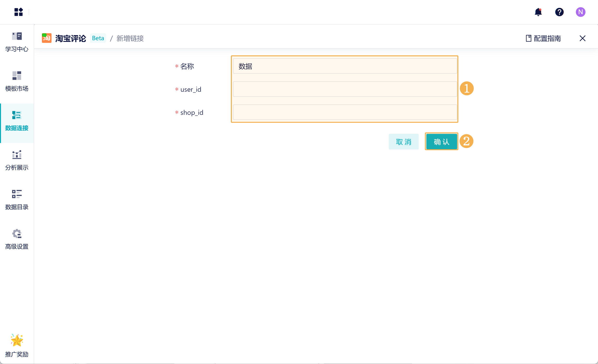The height and width of the screenshot is (364, 598).
Task: Select 数据连接 sidebar item
Action: tap(17, 121)
